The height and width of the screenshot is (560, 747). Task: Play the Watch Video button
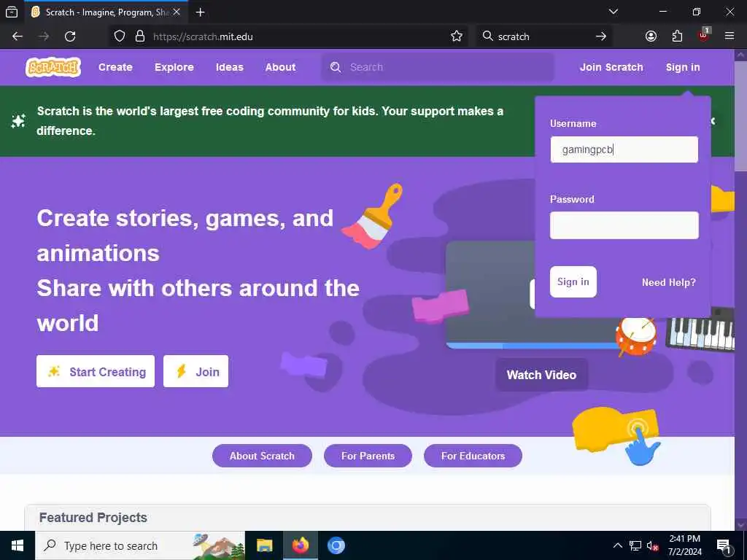click(541, 375)
